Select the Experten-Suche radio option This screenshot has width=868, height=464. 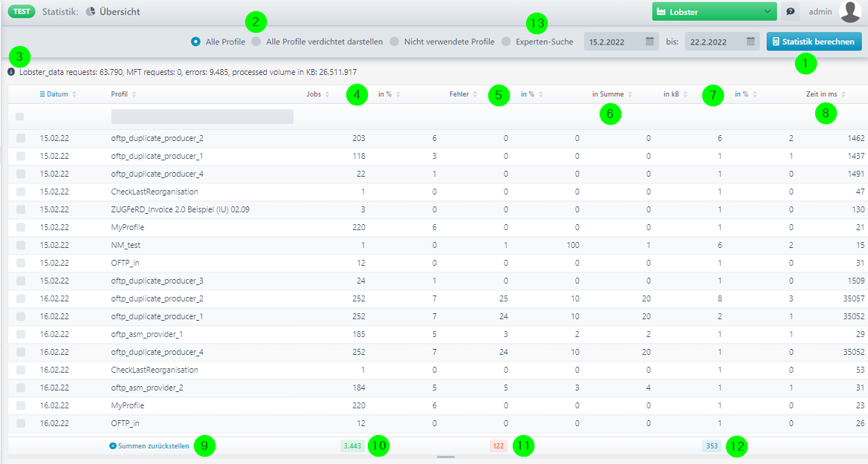pyautogui.click(x=506, y=42)
